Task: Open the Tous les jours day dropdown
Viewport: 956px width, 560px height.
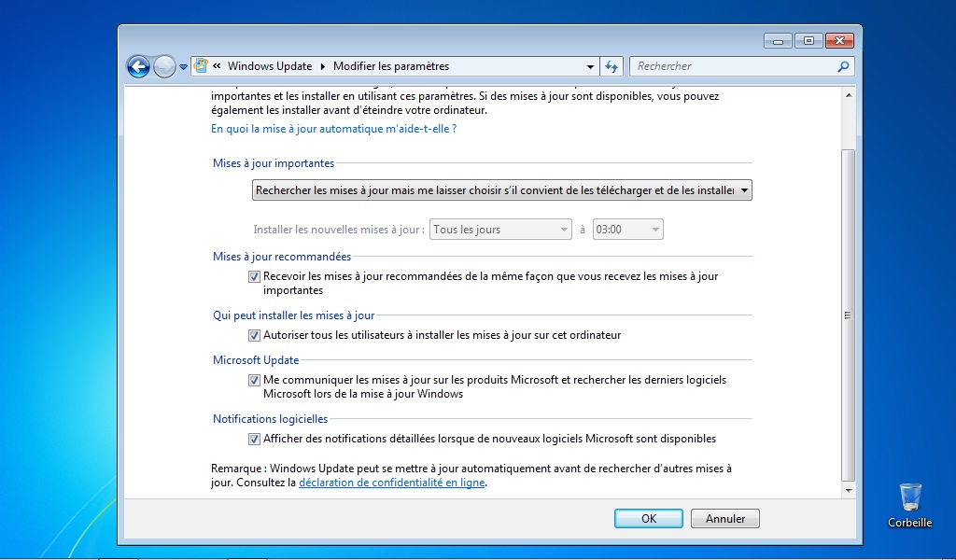Action: tap(500, 229)
